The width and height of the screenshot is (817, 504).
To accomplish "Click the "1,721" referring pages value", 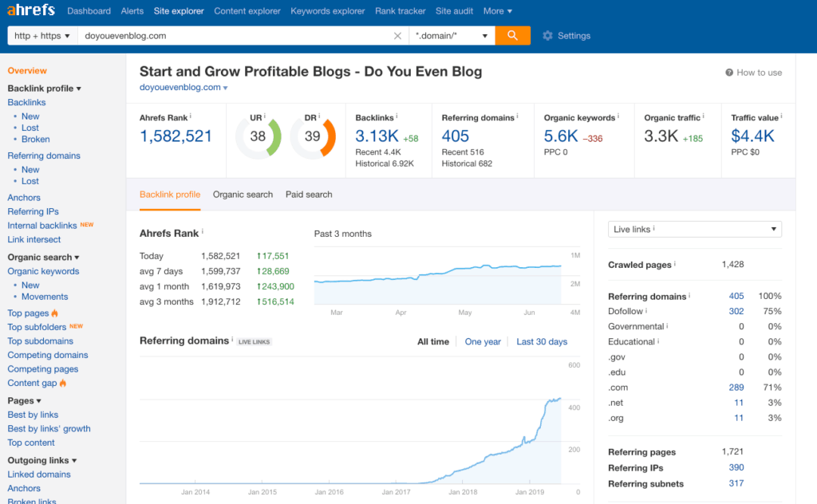I will click(x=732, y=451).
